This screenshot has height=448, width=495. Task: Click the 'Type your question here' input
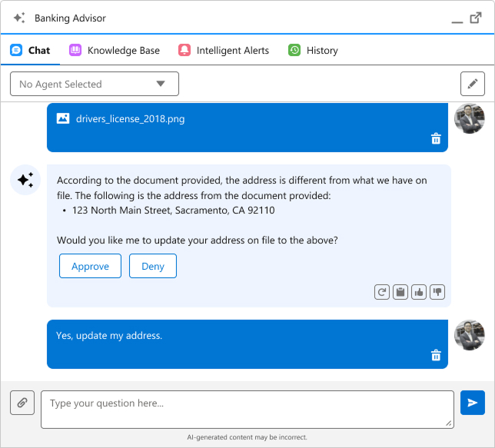[247, 409]
